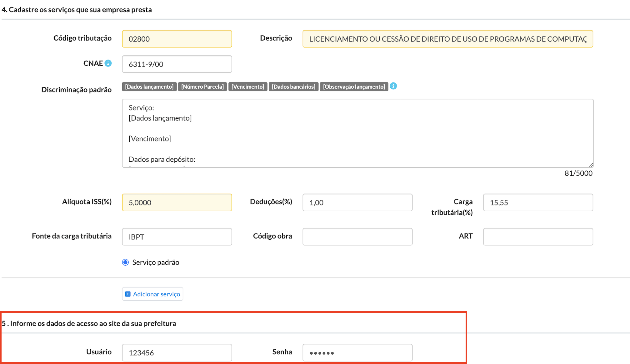Insert the [Dados lançamento] tag
Viewport: 630px width, 364px height.
coord(149,87)
